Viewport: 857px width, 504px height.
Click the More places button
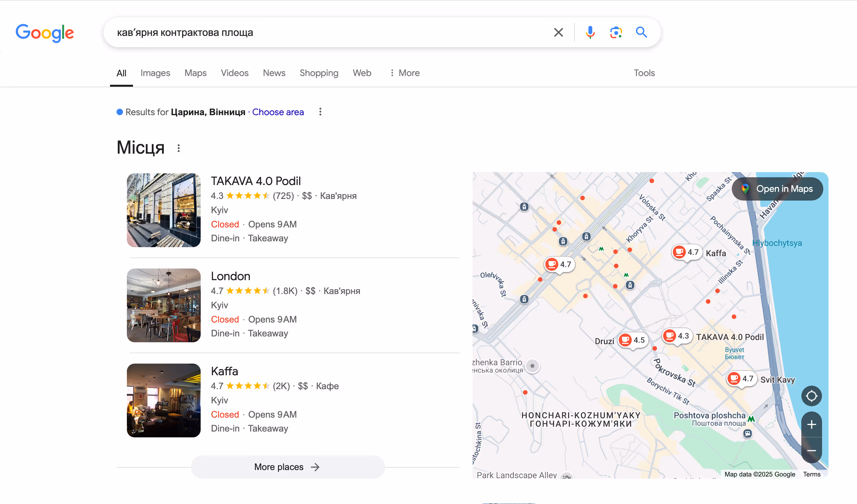(x=288, y=467)
